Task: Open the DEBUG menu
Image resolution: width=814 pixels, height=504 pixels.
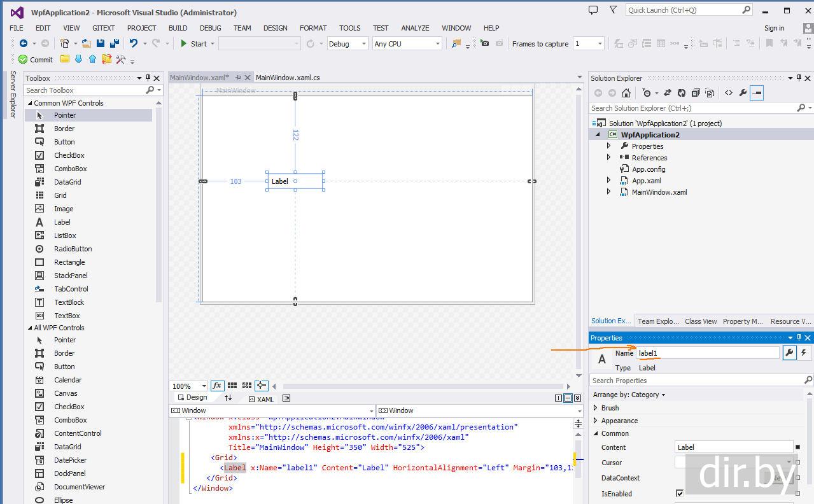Action: pos(210,28)
